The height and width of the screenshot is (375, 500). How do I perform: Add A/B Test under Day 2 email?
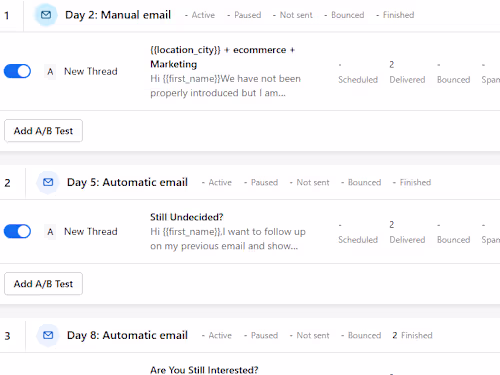point(43,131)
